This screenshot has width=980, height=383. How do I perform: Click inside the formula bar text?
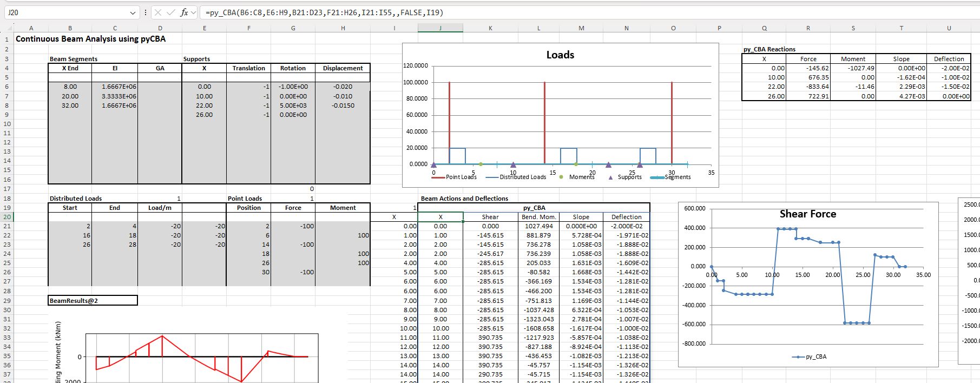click(x=325, y=12)
